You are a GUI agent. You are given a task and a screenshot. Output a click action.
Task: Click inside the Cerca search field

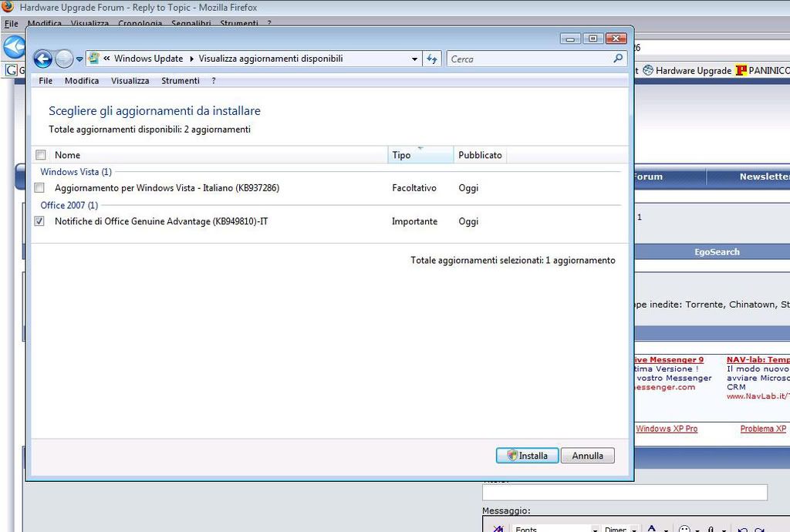[x=528, y=59]
